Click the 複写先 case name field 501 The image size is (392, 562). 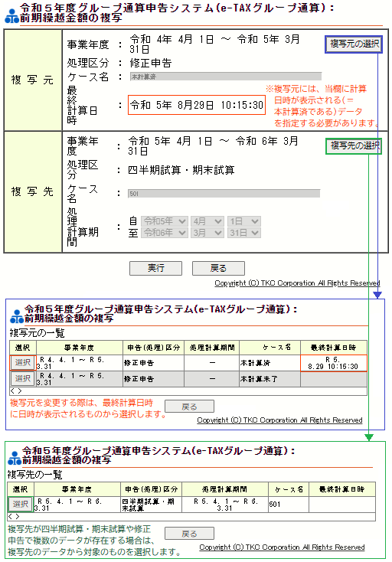[x=224, y=194]
